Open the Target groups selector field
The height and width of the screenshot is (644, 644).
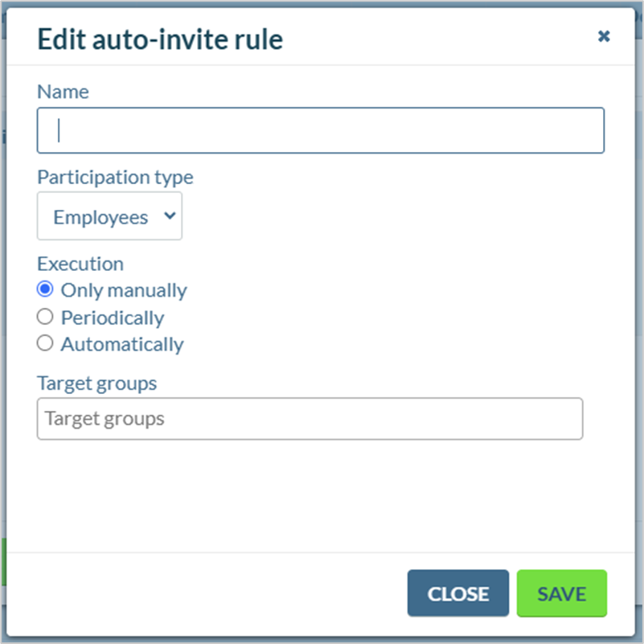310,419
